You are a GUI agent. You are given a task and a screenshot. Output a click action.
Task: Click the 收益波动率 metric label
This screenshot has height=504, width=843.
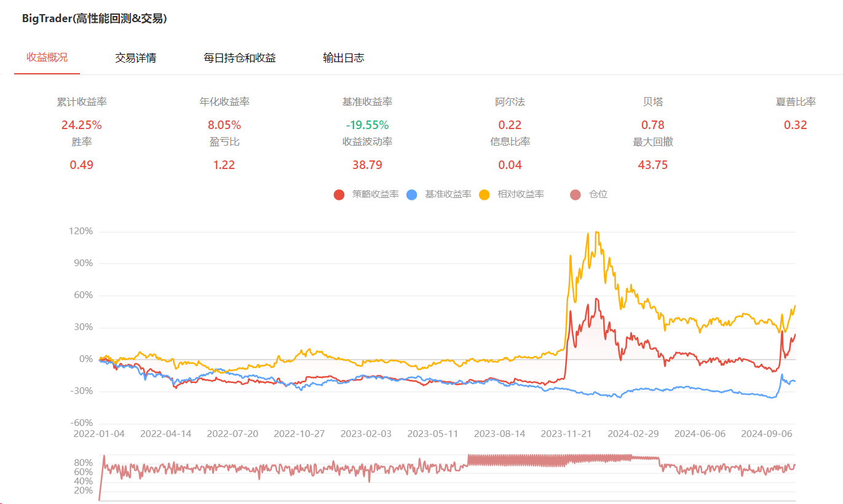(x=367, y=142)
